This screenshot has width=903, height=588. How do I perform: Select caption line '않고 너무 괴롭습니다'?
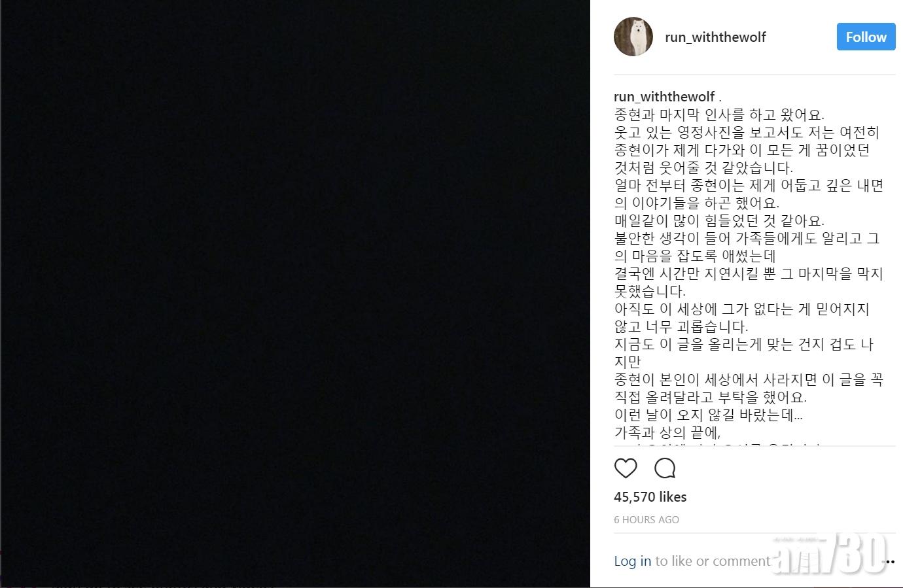click(681, 326)
